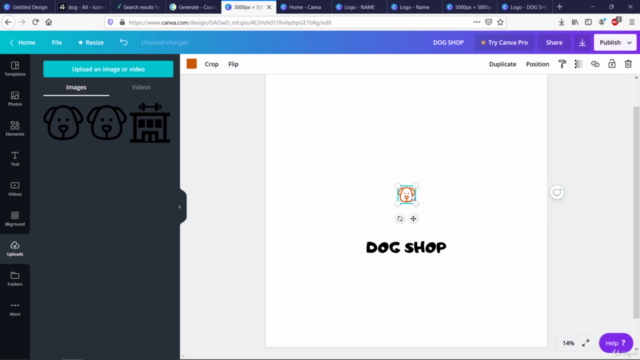Screen dimensions: 640x360
Task: Open the zoom level 14% menu
Action: 568,343
